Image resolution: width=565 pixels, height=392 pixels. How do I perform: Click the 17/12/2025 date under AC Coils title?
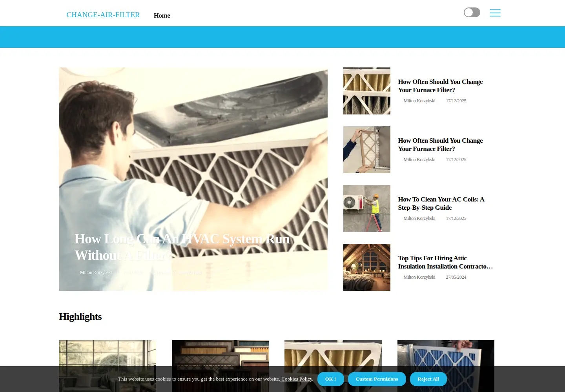(456, 218)
